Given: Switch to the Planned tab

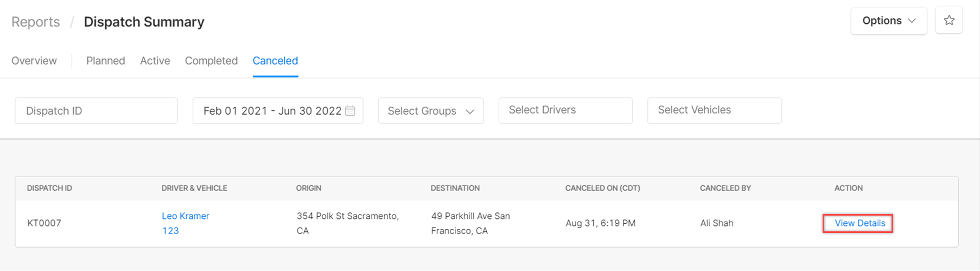Looking at the screenshot, I should pos(106,61).
